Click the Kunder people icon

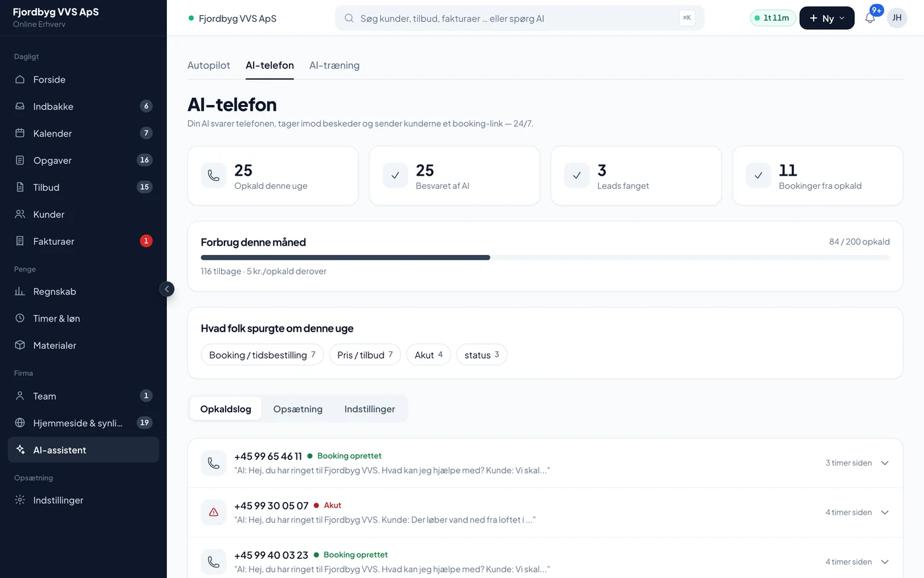(20, 215)
